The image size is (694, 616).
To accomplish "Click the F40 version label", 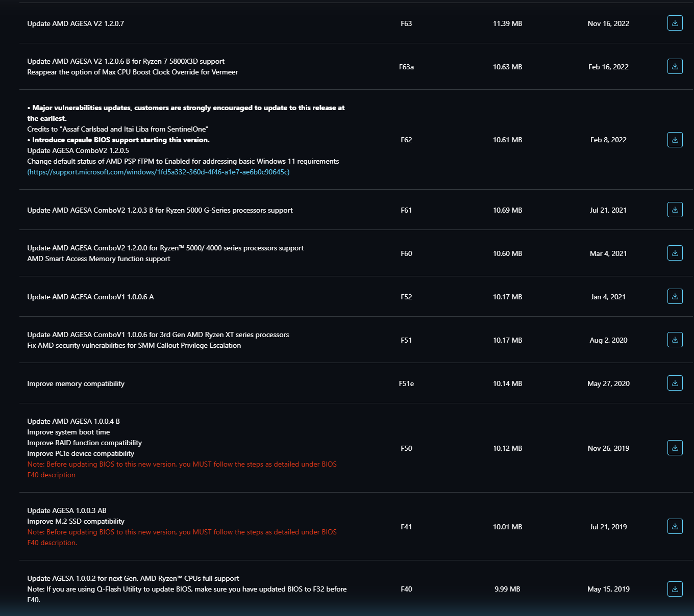I will click(406, 589).
